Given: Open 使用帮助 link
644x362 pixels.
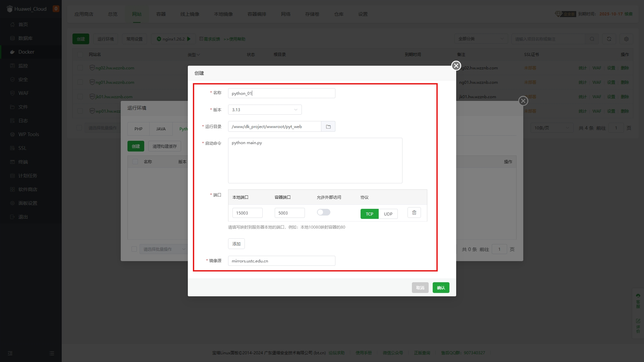Looking at the screenshot, I should point(237,39).
